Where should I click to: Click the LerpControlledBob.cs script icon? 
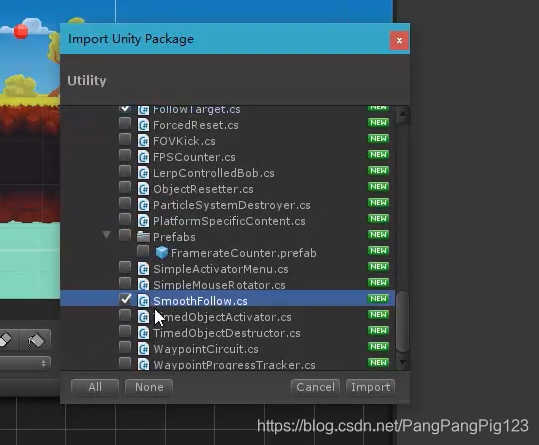pyautogui.click(x=143, y=173)
